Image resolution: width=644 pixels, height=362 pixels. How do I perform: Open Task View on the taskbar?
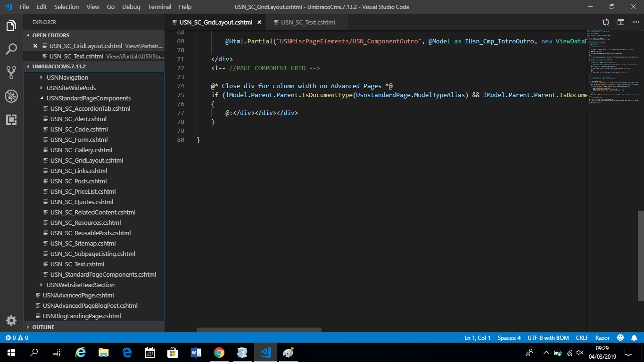click(57, 352)
